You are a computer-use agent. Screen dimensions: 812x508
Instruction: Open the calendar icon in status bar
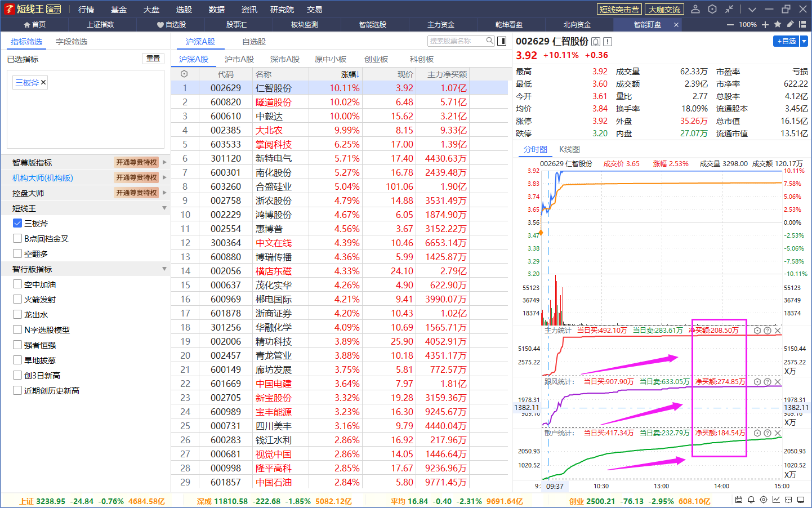click(x=739, y=500)
